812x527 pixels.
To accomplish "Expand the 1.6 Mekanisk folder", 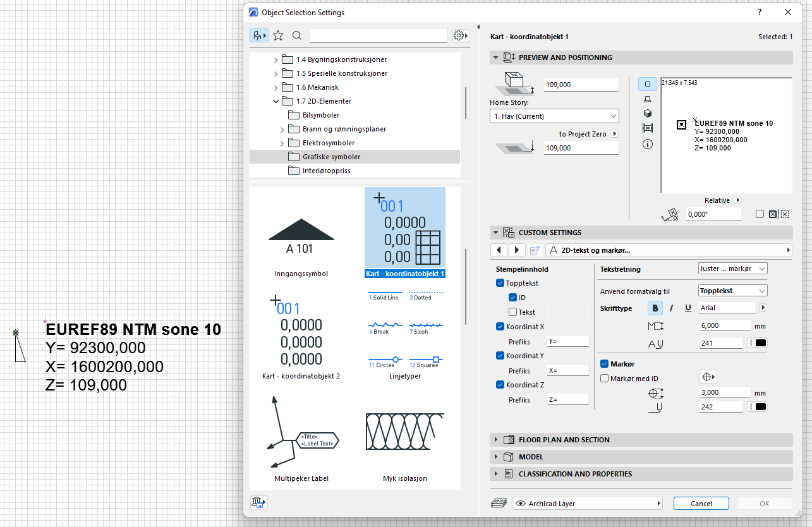I will 276,87.
